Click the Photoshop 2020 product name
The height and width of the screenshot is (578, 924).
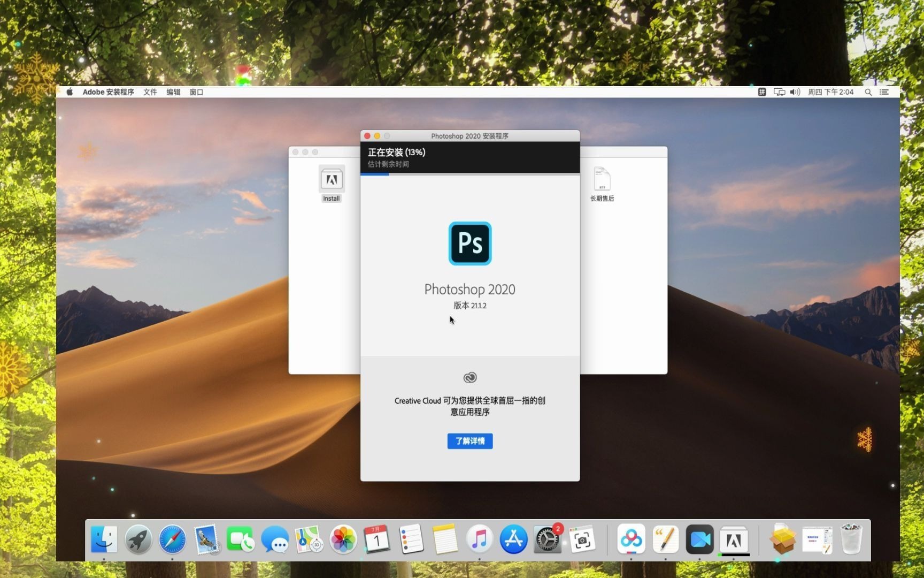(x=469, y=290)
